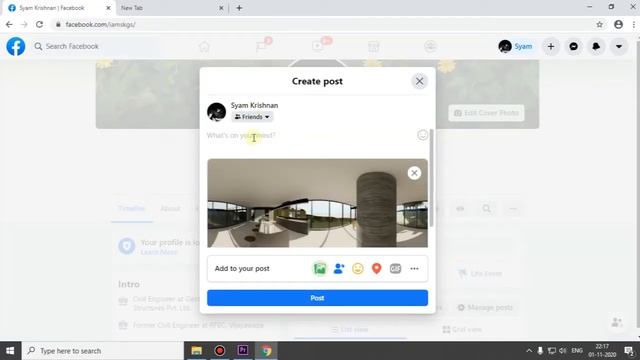Switch to the Syam Krishnan Facebook browser tab

(59, 8)
